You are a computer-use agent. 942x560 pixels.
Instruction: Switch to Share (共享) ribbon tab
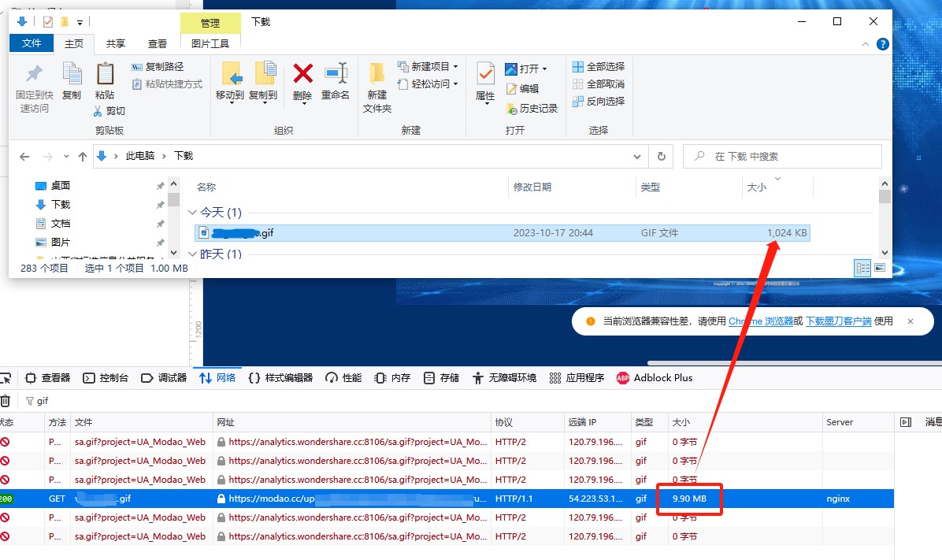(x=115, y=44)
